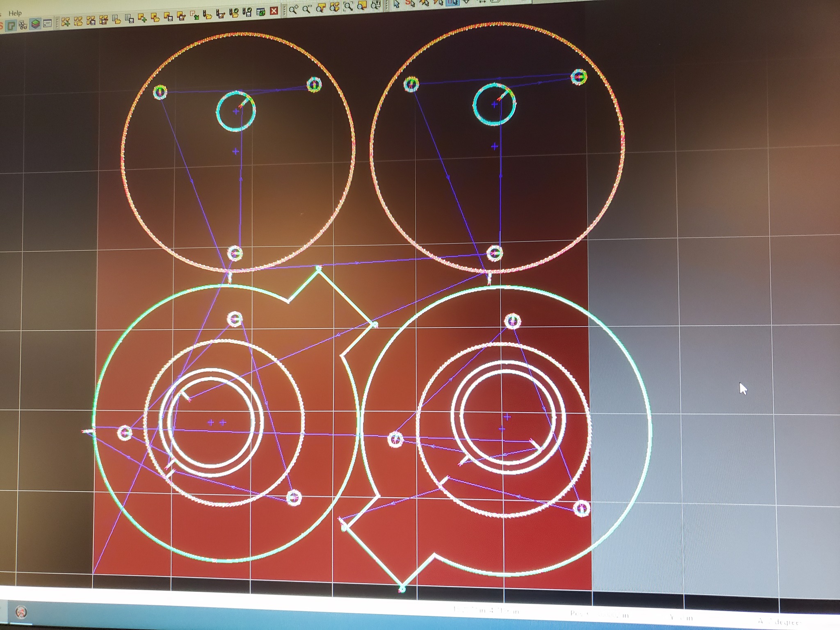
Task: Click the zoom in magnifier icon
Action: click(294, 9)
